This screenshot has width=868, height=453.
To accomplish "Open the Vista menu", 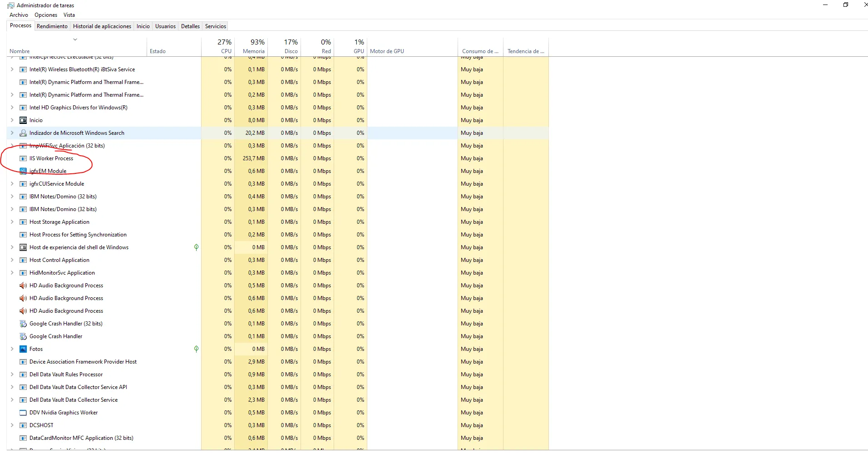I will [x=69, y=15].
